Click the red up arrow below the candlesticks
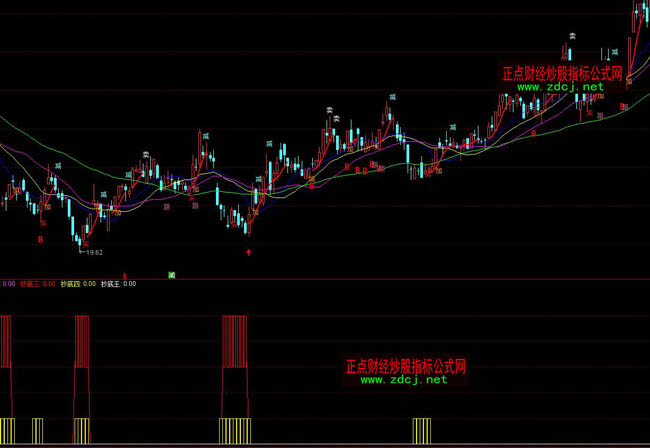The width and height of the screenshot is (650, 448). pos(249,252)
